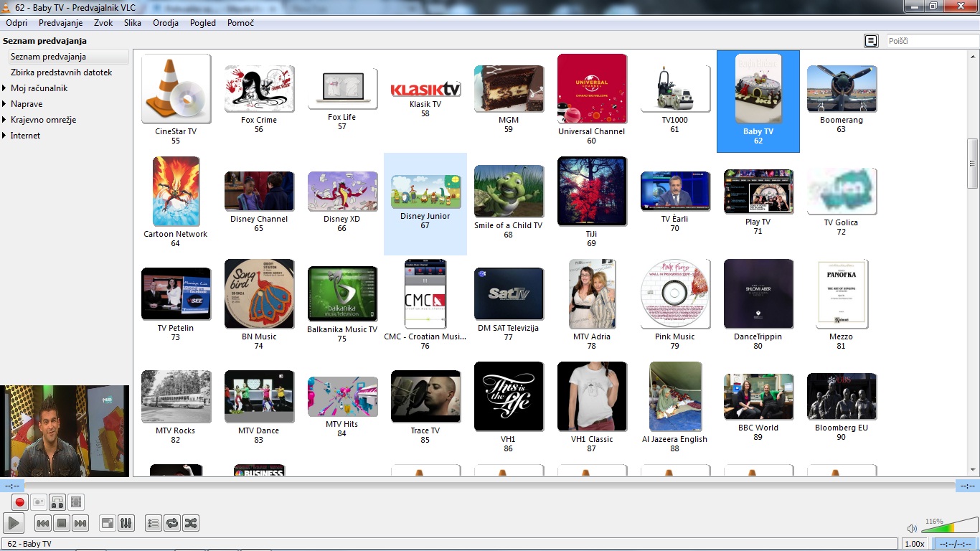Start playback with the Play button
Screen dimensions: 980x551
14,523
